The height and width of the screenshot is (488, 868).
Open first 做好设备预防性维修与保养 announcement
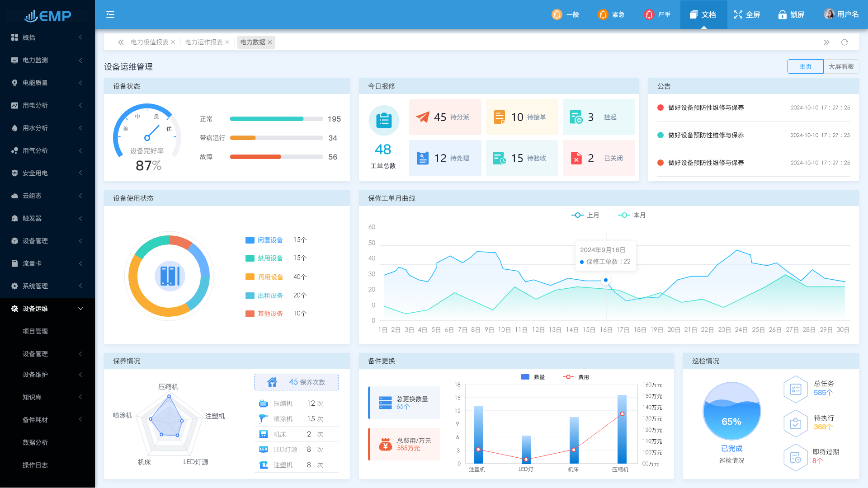pos(706,108)
